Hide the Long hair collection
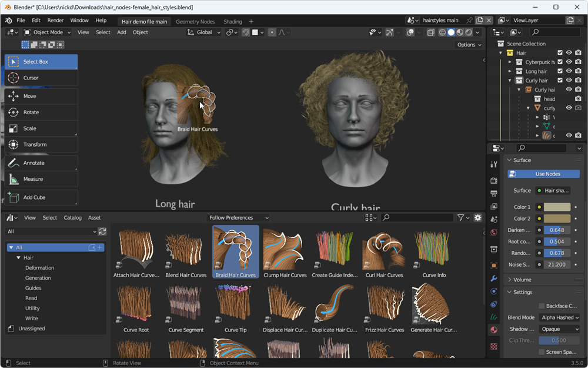This screenshot has height=368, width=588. [569, 71]
